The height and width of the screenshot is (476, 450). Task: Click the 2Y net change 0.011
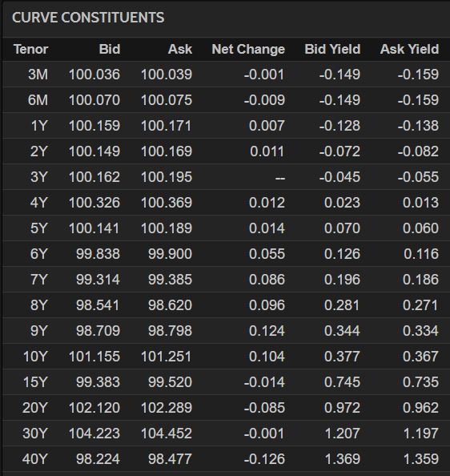tap(267, 151)
